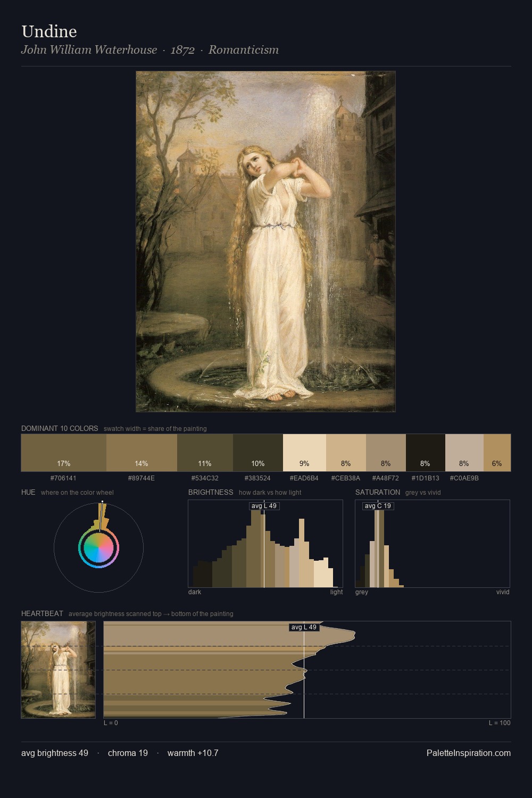Click 'how dark vs how light' caption

pos(270,492)
